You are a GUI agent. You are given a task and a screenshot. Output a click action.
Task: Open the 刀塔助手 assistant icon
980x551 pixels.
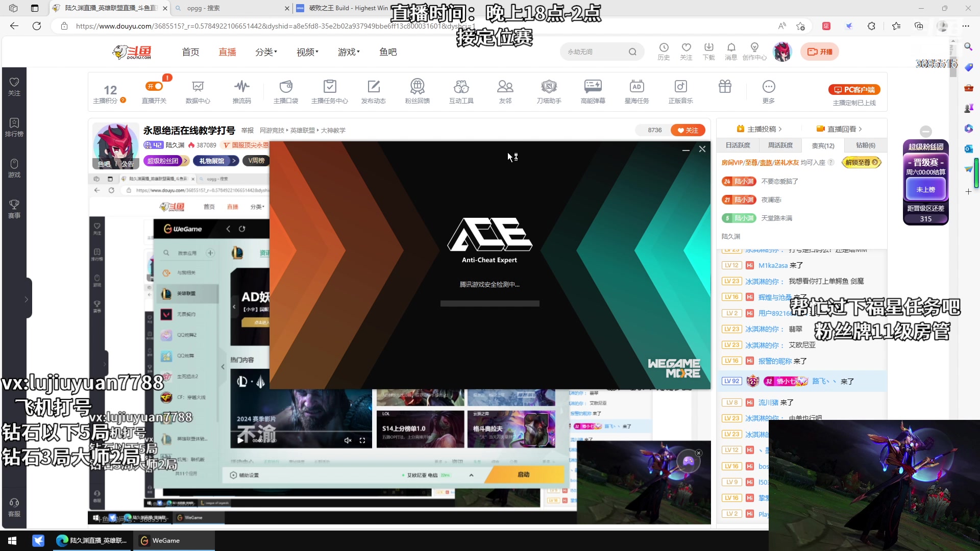(549, 91)
